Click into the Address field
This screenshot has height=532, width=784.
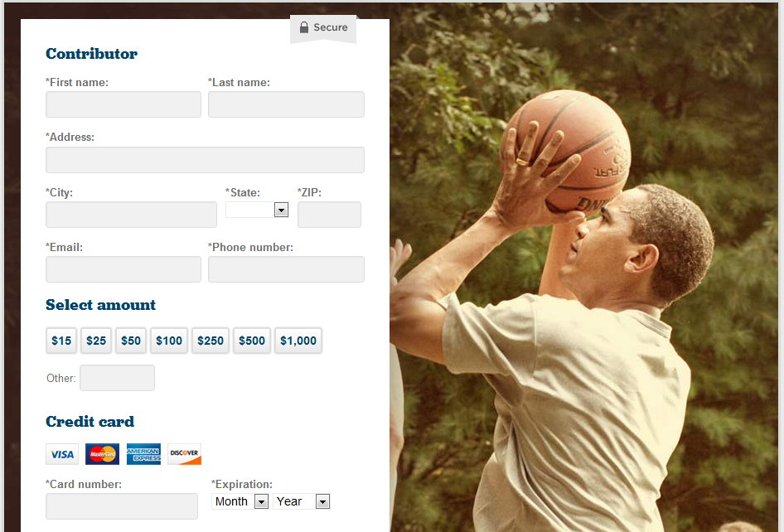tap(205, 160)
